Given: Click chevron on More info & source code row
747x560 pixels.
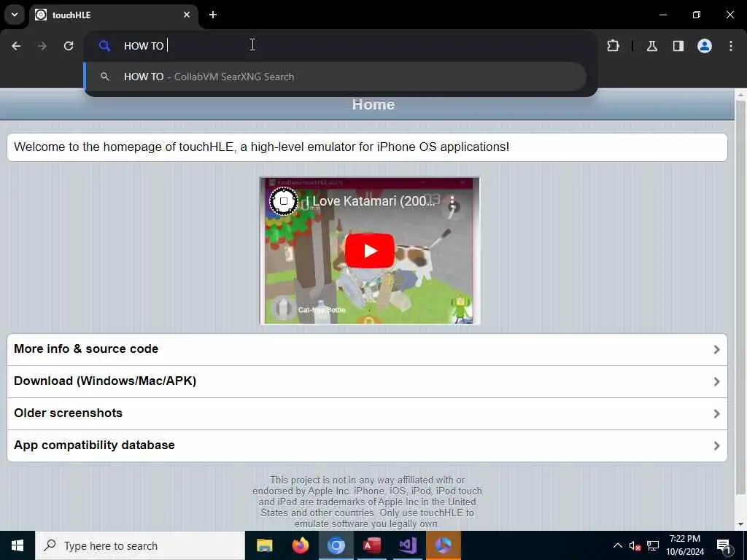Looking at the screenshot, I should (716, 349).
